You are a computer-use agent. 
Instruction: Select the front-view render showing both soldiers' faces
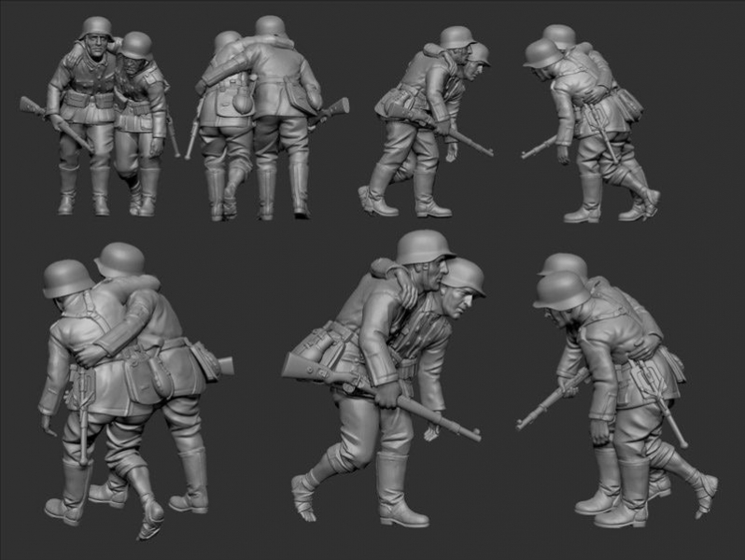point(100,117)
